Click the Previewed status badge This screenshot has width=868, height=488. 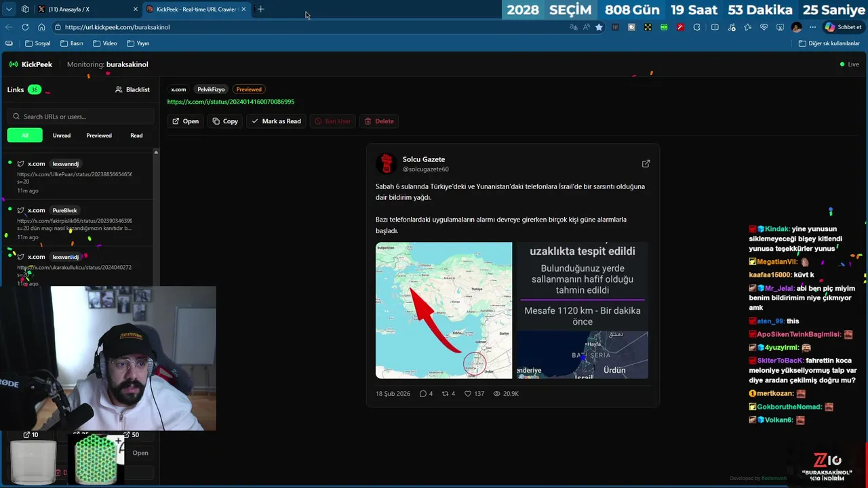249,89
